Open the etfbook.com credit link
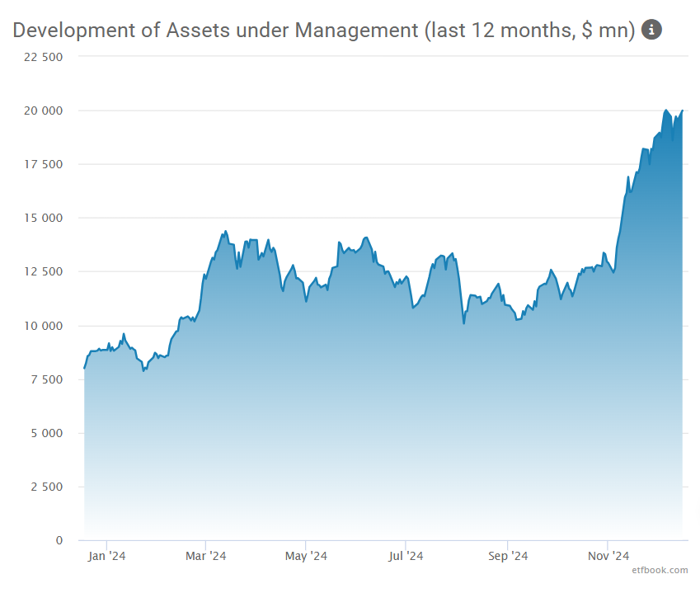 click(660, 570)
